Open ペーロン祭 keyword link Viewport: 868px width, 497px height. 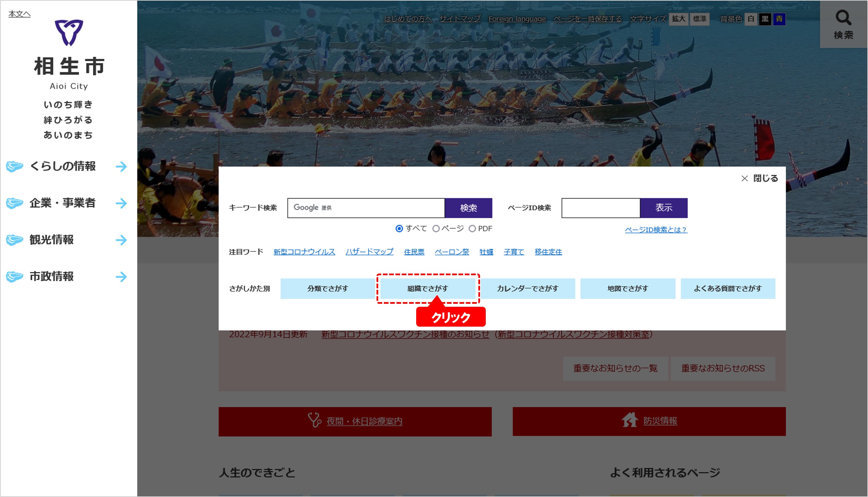[452, 252]
